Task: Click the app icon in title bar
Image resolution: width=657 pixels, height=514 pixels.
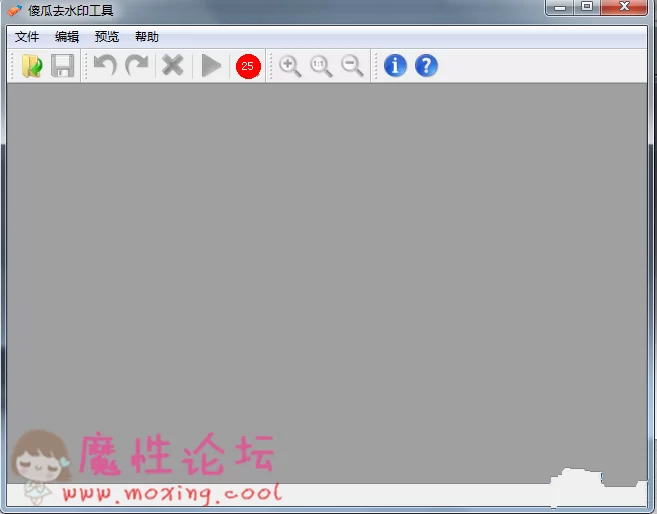Action: pos(14,11)
